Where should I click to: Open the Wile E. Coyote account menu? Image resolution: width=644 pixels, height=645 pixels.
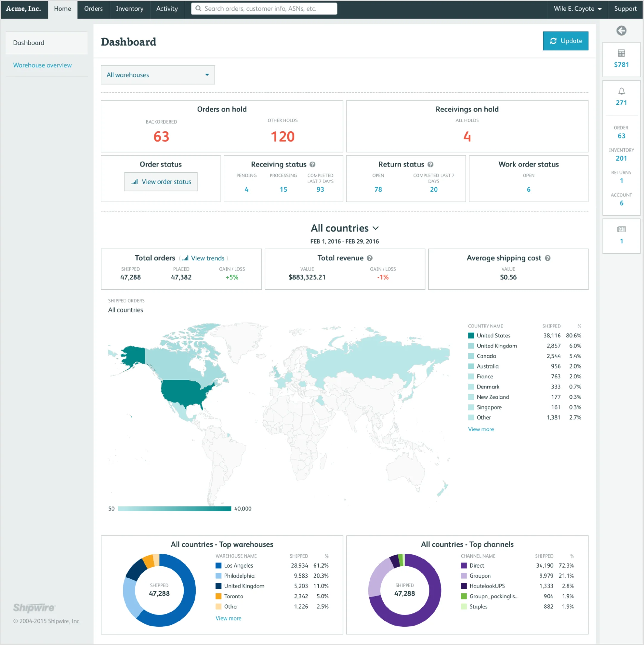[577, 9]
